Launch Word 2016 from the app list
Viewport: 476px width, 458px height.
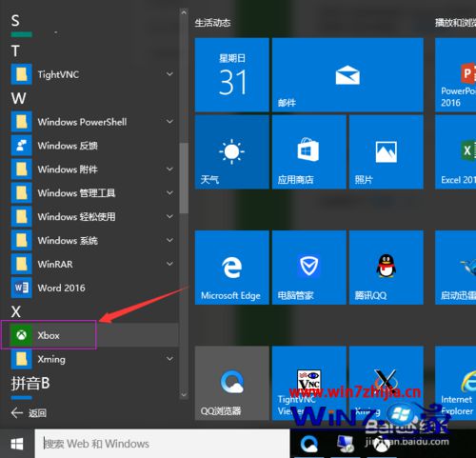[x=89, y=288]
